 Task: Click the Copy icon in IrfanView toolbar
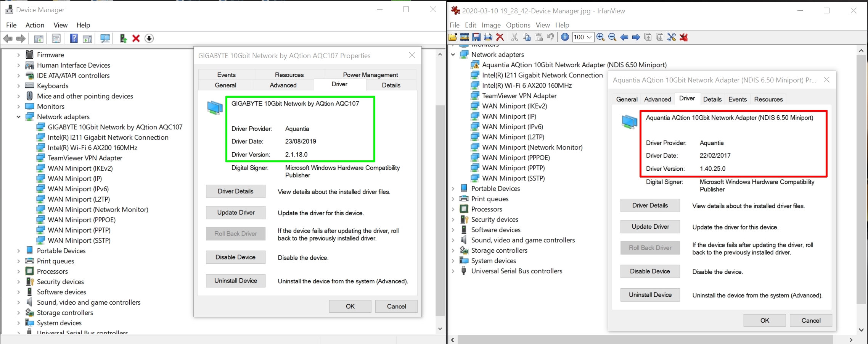click(527, 37)
